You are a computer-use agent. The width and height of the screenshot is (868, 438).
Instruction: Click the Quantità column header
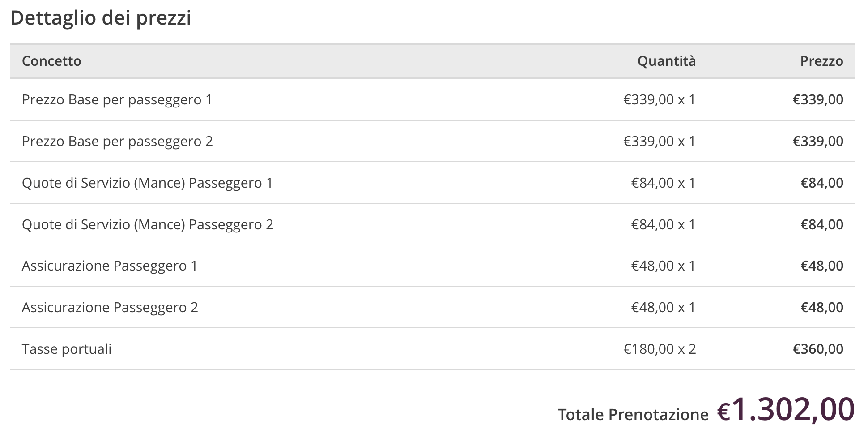pos(667,61)
